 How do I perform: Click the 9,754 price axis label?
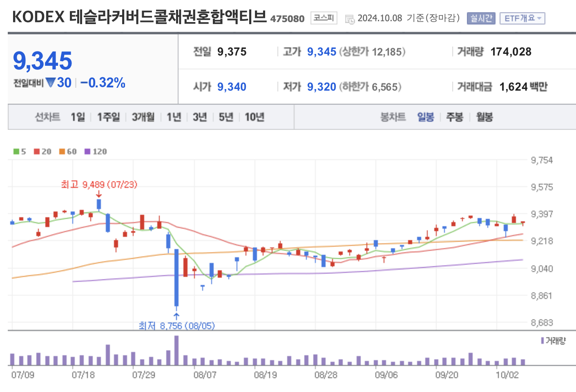[542, 160]
